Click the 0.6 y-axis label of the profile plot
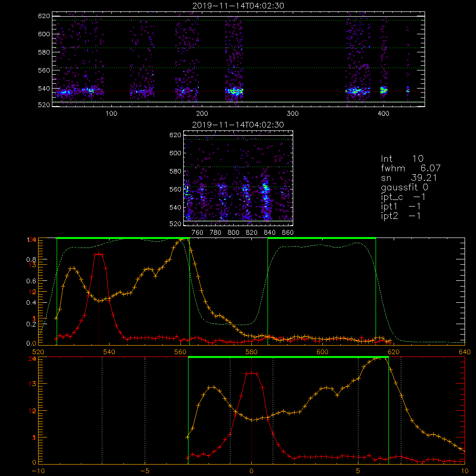 [31, 281]
